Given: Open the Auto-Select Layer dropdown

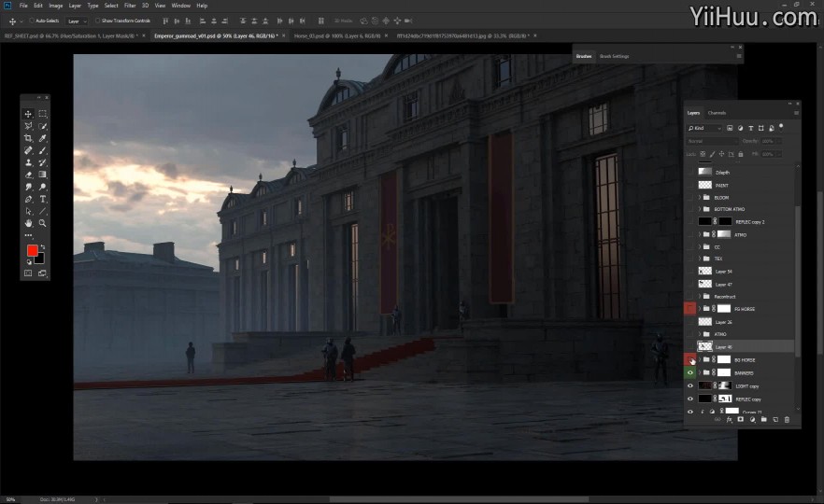Looking at the screenshot, I should tap(77, 21).
